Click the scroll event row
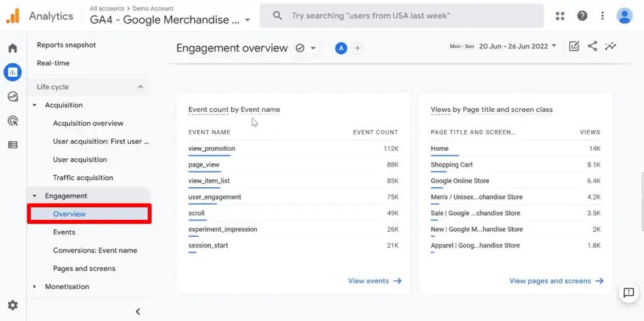Image resolution: width=644 pixels, height=321 pixels. (x=293, y=214)
